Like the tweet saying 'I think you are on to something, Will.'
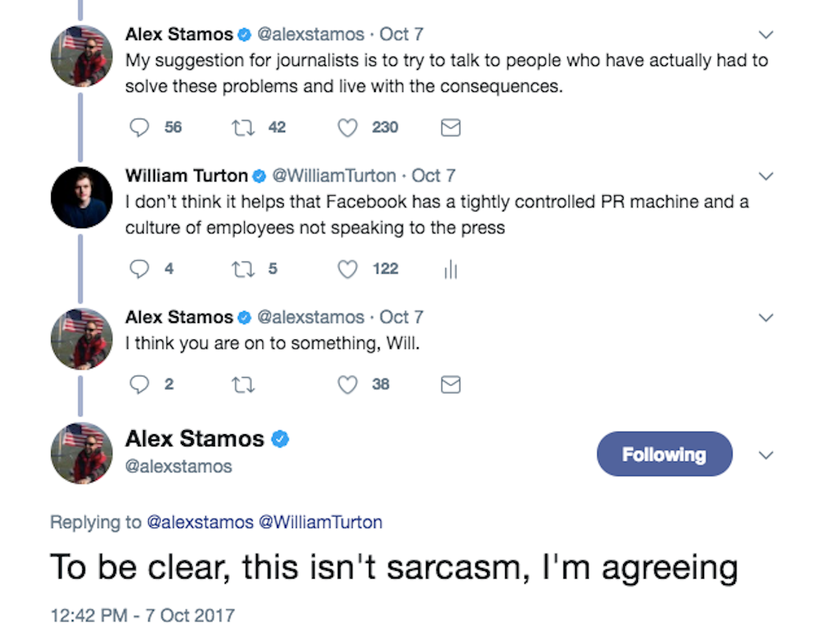The image size is (829, 644). (347, 384)
